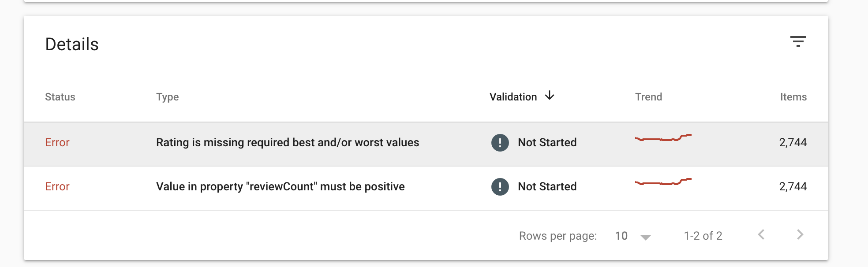This screenshot has height=267, width=868.
Task: Click exclamation icon in the best/worst values row
Action: point(500,142)
